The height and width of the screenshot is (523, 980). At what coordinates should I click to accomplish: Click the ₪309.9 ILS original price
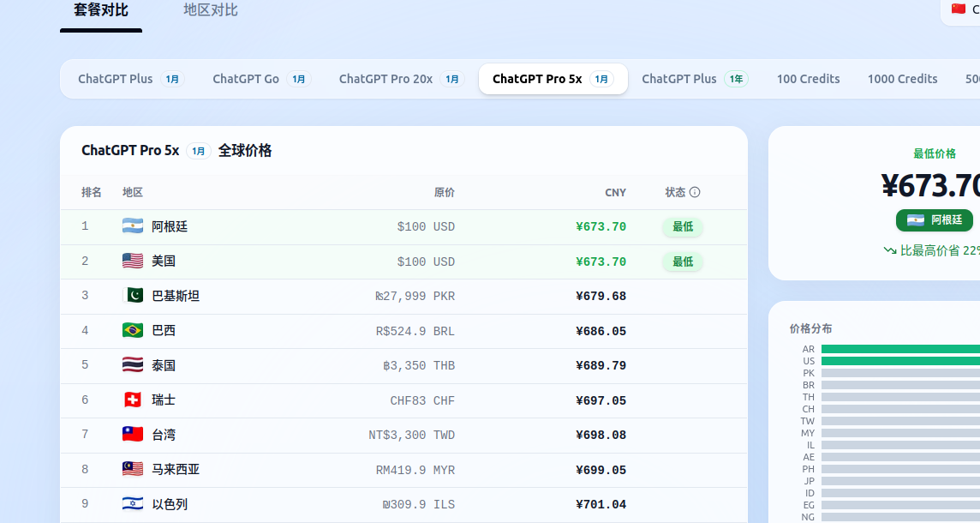(x=419, y=504)
